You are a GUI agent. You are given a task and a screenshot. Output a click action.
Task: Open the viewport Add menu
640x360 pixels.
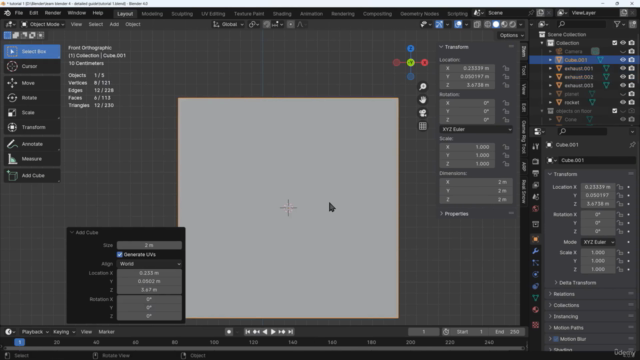[x=114, y=24]
